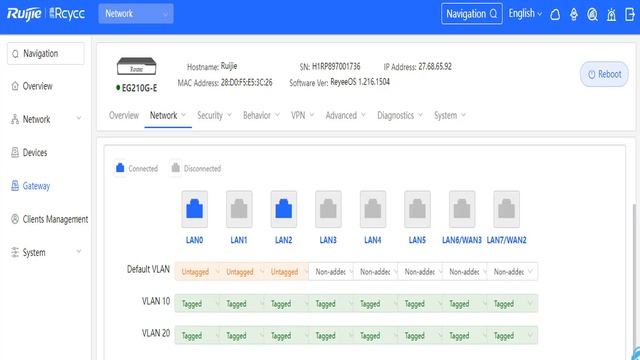Open VLAN 10 Tagged dropdown for LAN4
This screenshot has width=640, height=360.
click(376, 303)
